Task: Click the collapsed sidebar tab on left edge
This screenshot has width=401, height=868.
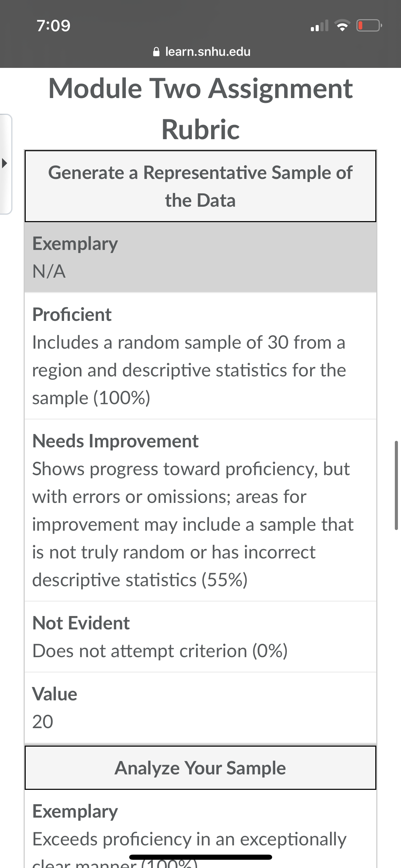Action: 6,164
